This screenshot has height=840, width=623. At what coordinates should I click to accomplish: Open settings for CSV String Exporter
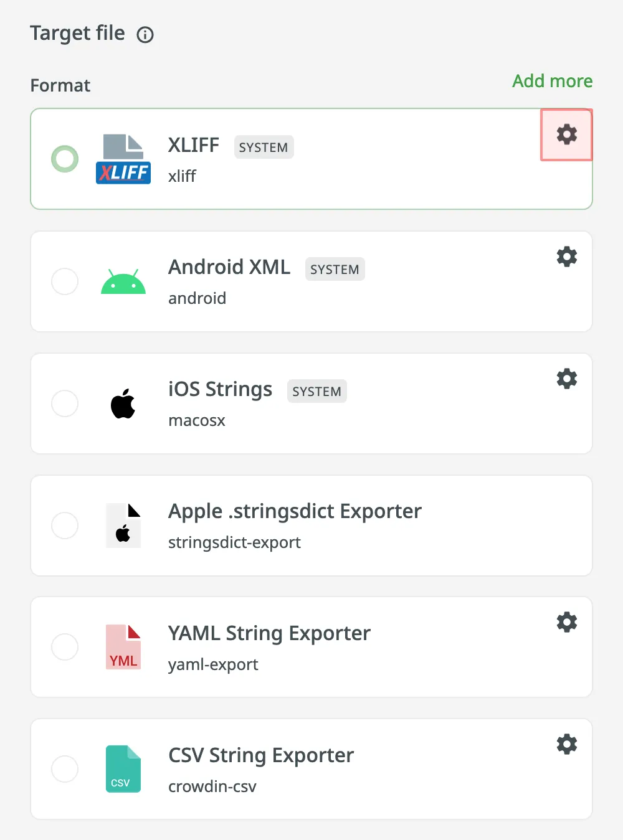(x=566, y=743)
